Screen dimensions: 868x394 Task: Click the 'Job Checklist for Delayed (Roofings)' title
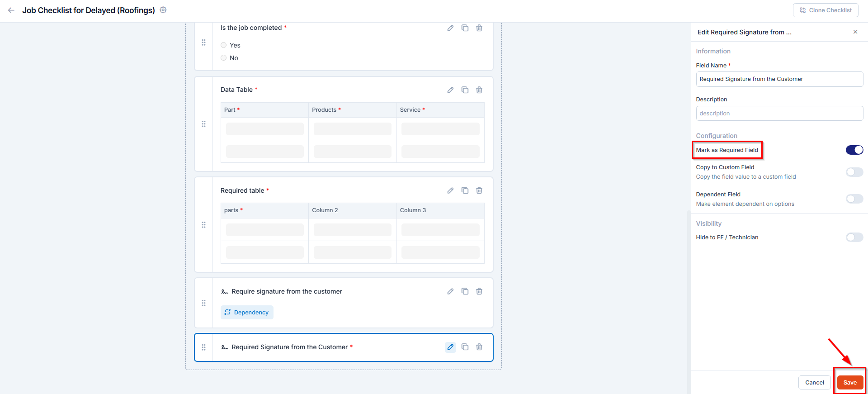click(x=89, y=10)
